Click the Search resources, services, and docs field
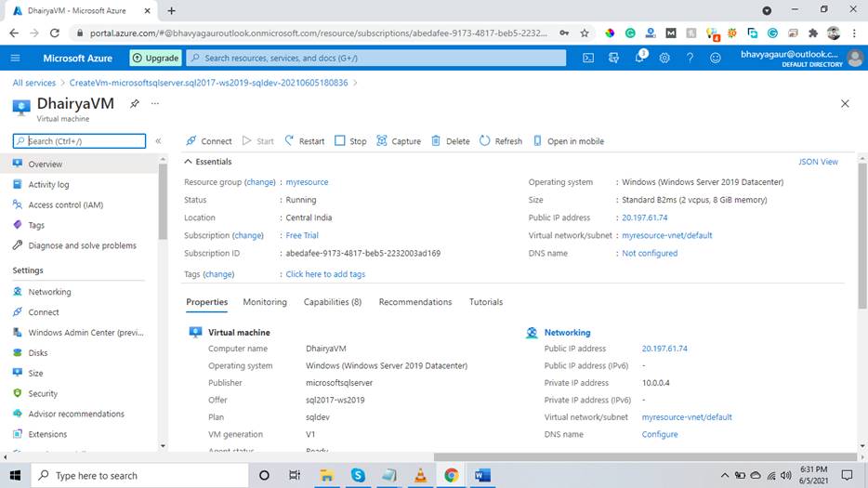 click(376, 58)
